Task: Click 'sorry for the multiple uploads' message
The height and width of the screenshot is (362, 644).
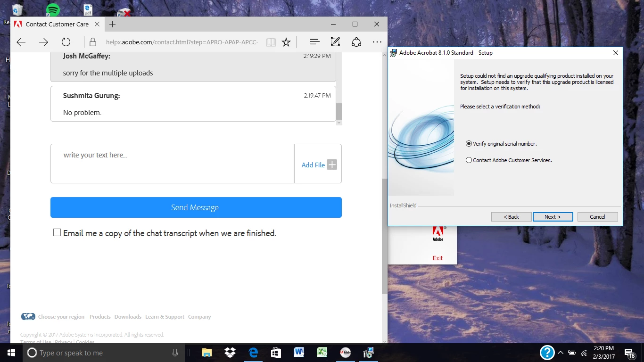Action: click(108, 73)
